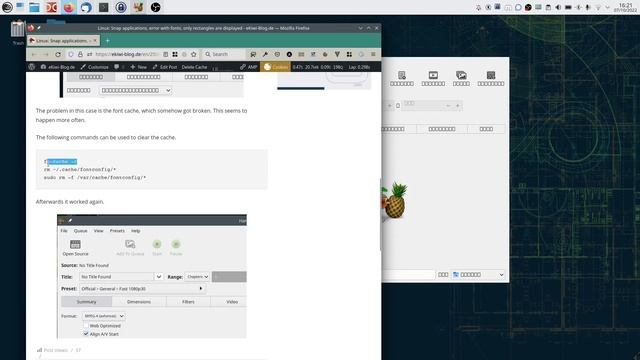View site security padlock info

point(80,54)
